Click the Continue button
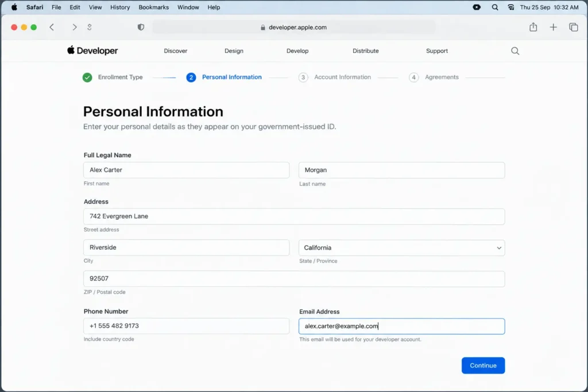This screenshot has height=392, width=588. point(483,366)
